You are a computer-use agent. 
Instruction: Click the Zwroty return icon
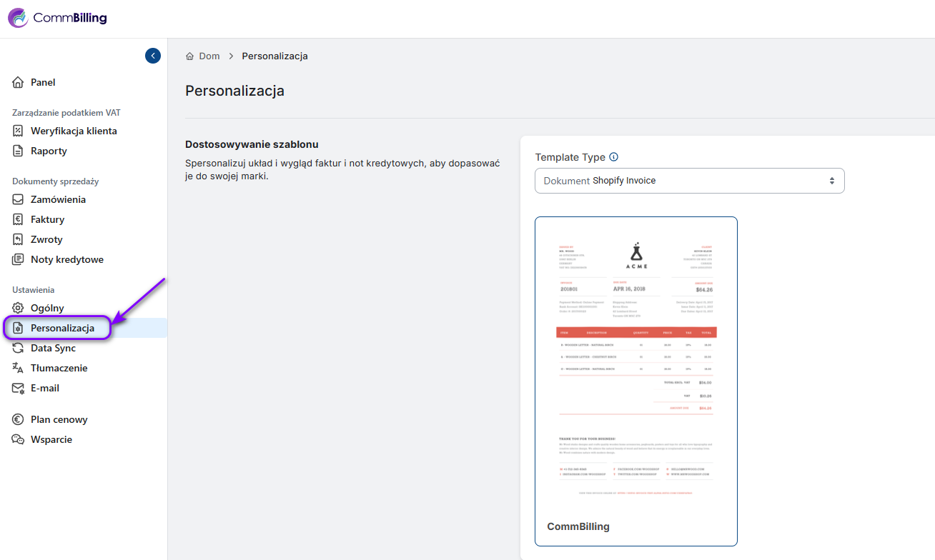tap(19, 239)
